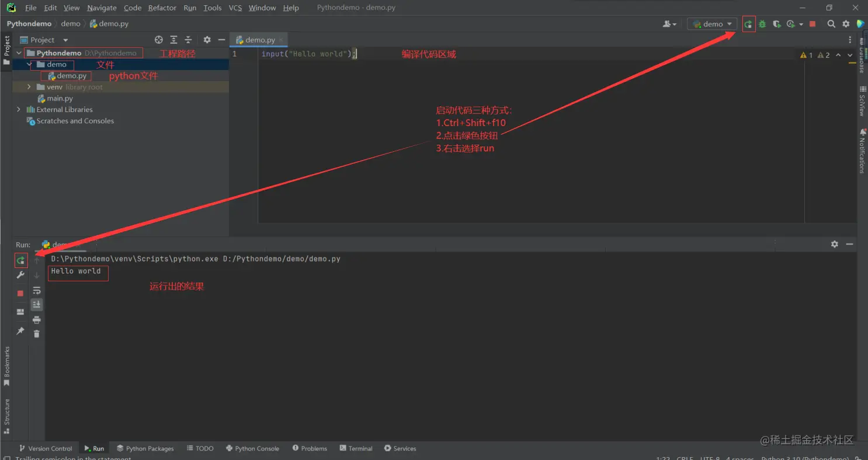Open Python Packages tool window

click(145, 448)
